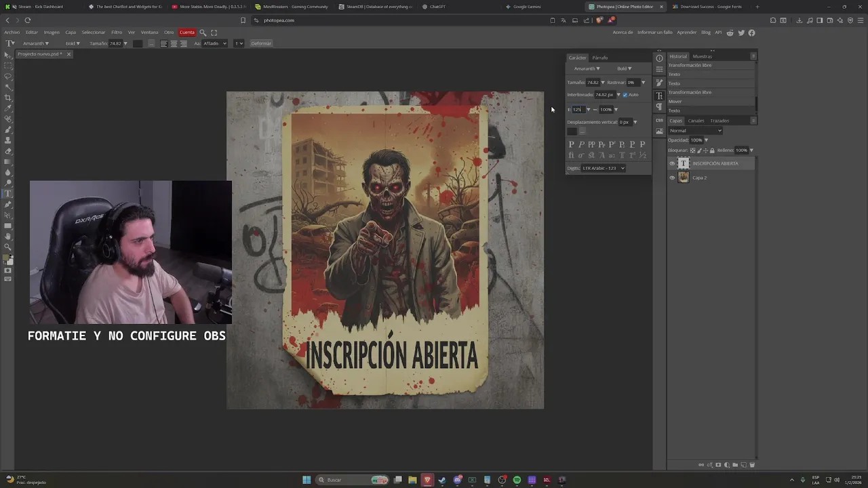The width and height of the screenshot is (868, 488).
Task: Expand the Opacidad 100% arrow
Action: [x=706, y=140]
